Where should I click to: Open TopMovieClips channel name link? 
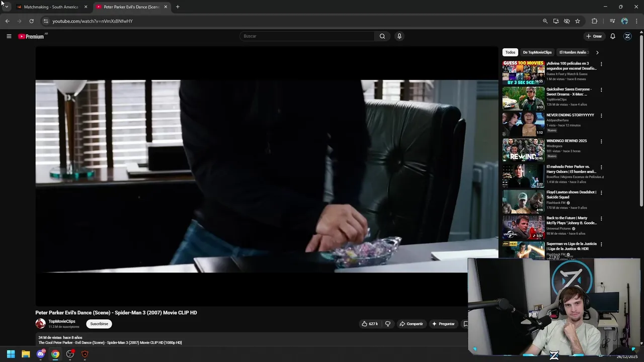coord(62,321)
